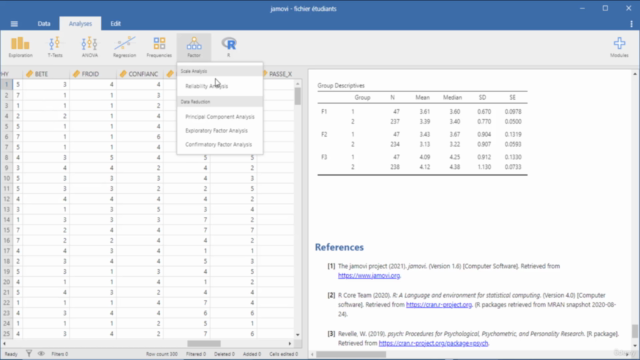The width and height of the screenshot is (640, 360).
Task: Open the jamovi.org link in references
Action: click(369, 276)
